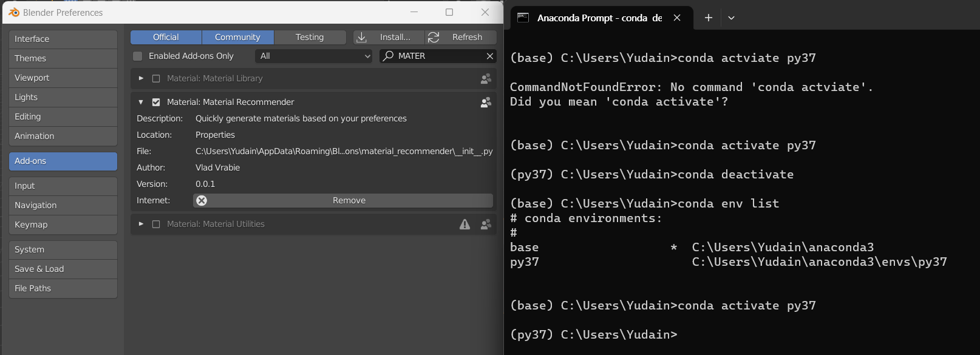The image size is (980, 355).
Task: Click the (py37) terminal prompt line
Action: pyautogui.click(x=593, y=335)
